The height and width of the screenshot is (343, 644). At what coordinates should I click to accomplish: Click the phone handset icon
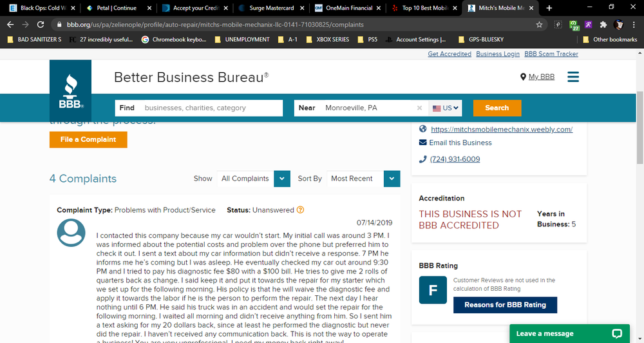pyautogui.click(x=422, y=159)
